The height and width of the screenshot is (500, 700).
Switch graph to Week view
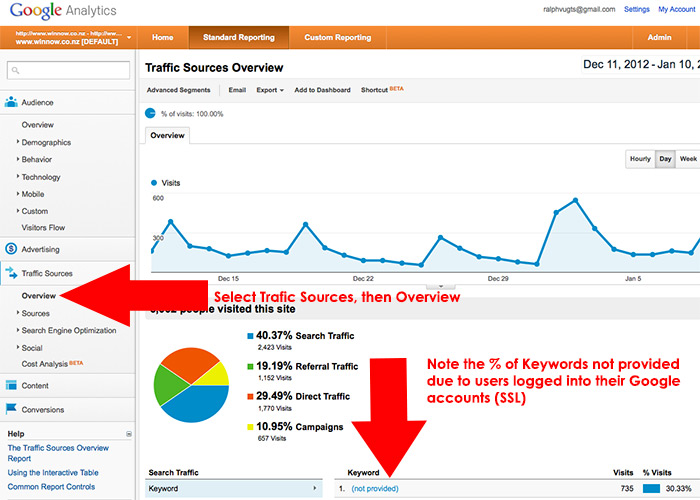coord(688,159)
